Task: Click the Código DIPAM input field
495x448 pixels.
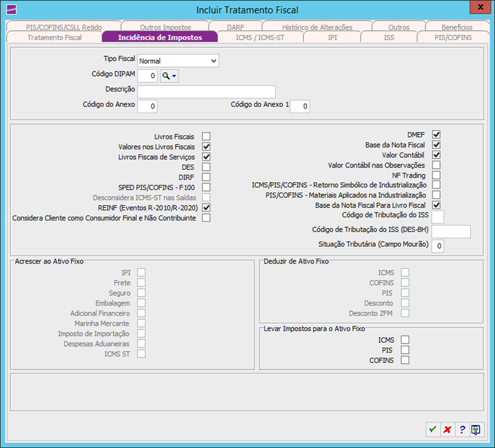Action: (148, 76)
